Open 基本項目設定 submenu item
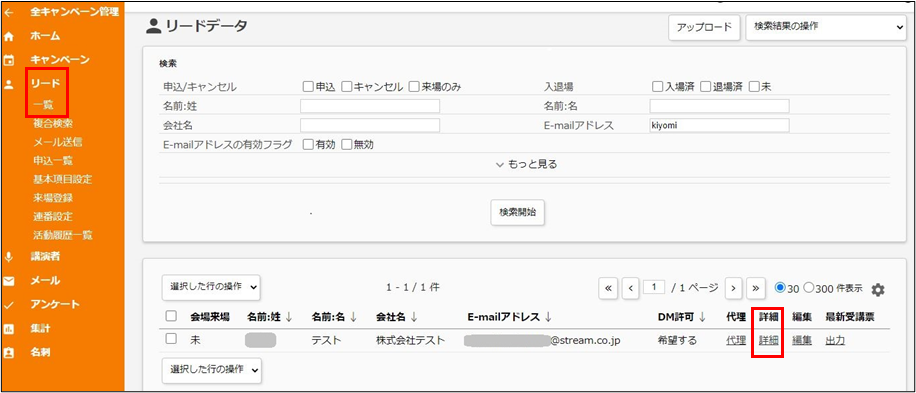This screenshot has width=916, height=393. (x=63, y=179)
